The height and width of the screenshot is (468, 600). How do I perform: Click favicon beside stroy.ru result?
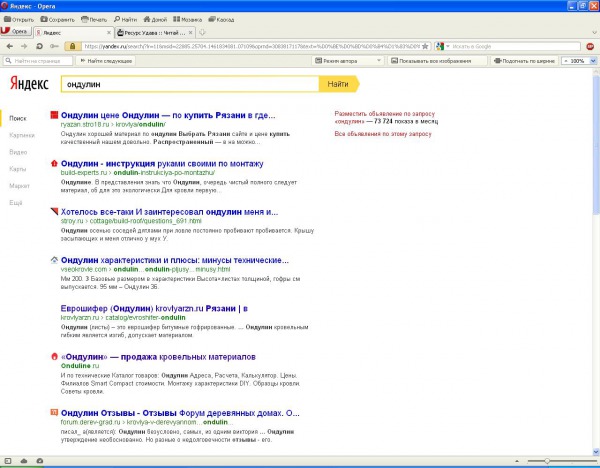coord(54,211)
